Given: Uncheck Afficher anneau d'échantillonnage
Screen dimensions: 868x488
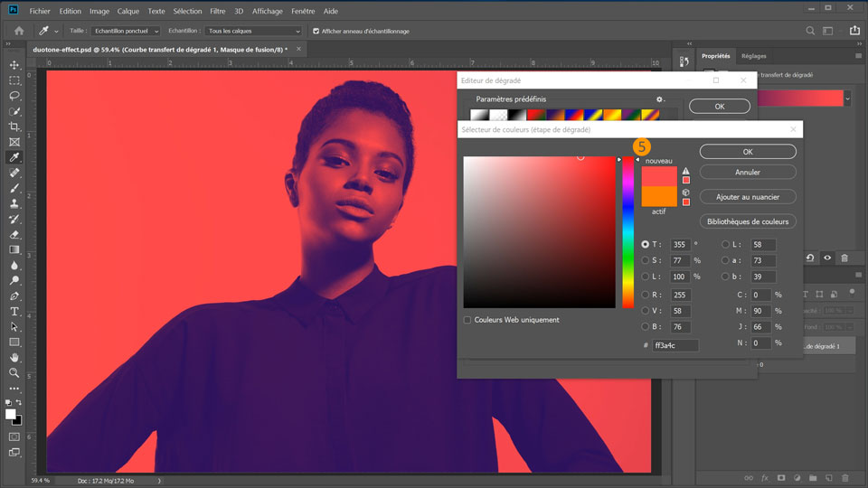Looking at the screenshot, I should tap(316, 31).
